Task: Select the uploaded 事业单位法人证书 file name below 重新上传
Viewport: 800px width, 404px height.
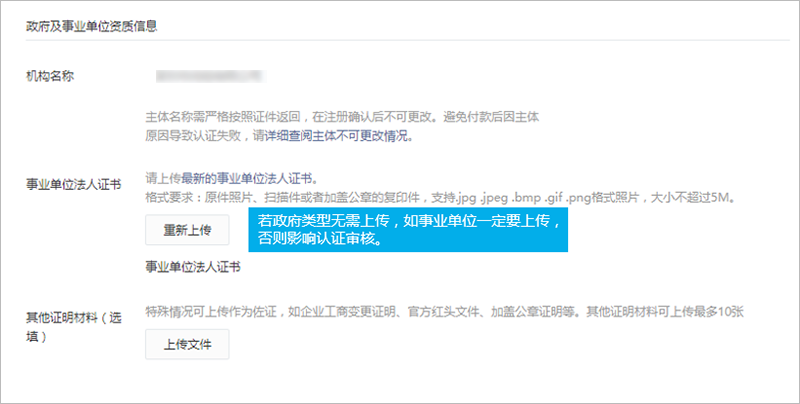Action: [193, 267]
